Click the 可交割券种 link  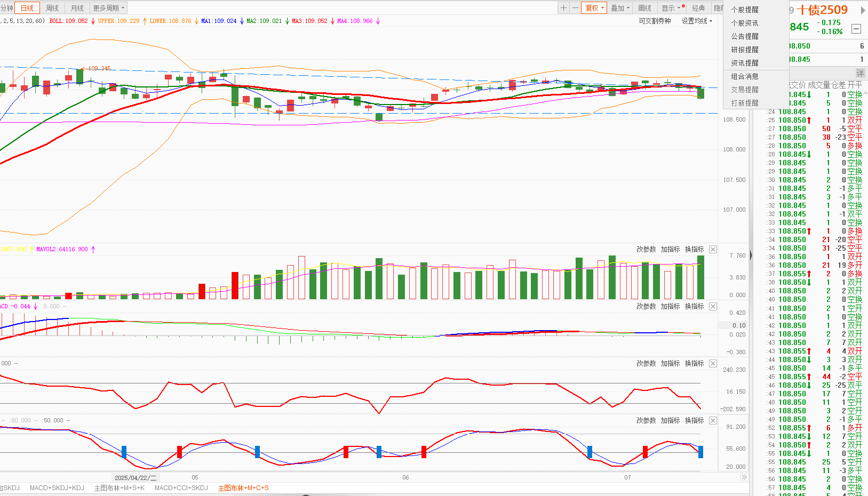tap(655, 21)
